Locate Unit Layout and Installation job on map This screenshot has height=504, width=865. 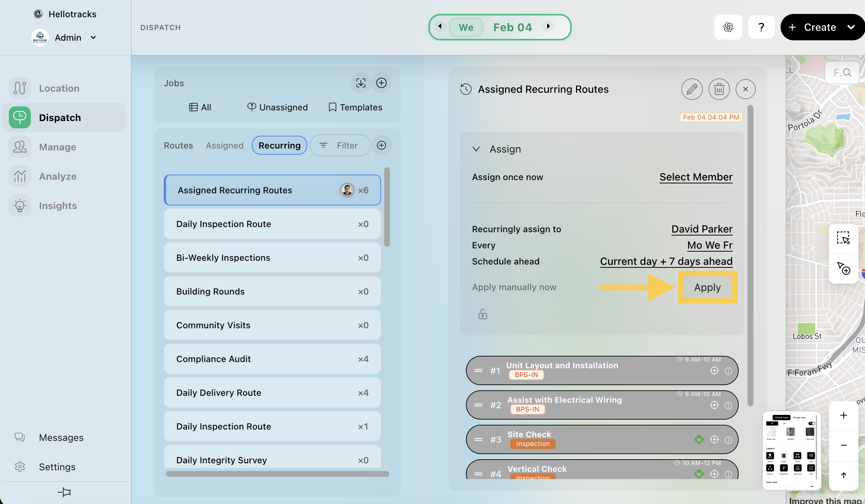pos(714,370)
